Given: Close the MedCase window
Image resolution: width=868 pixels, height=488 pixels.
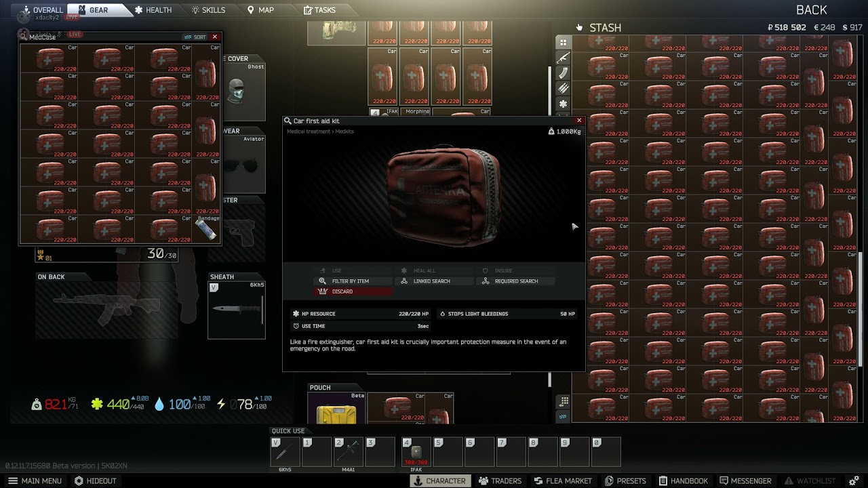Looking at the screenshot, I should 215,37.
